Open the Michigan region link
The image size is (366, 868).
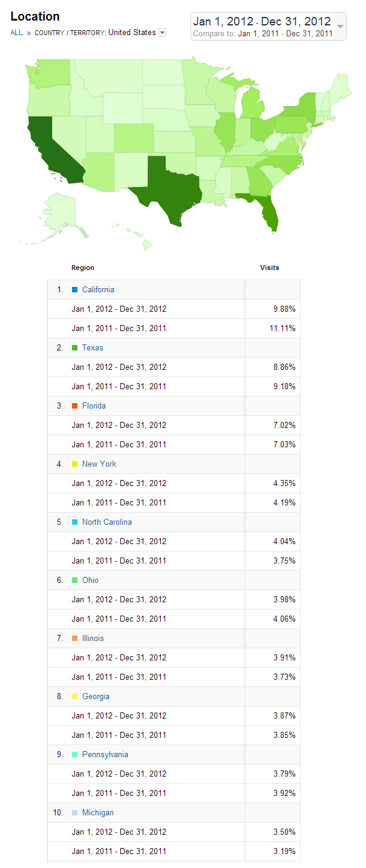tap(98, 813)
